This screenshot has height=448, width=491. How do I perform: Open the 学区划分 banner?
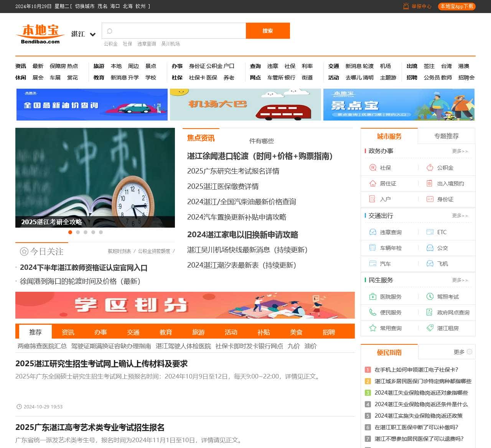185,305
